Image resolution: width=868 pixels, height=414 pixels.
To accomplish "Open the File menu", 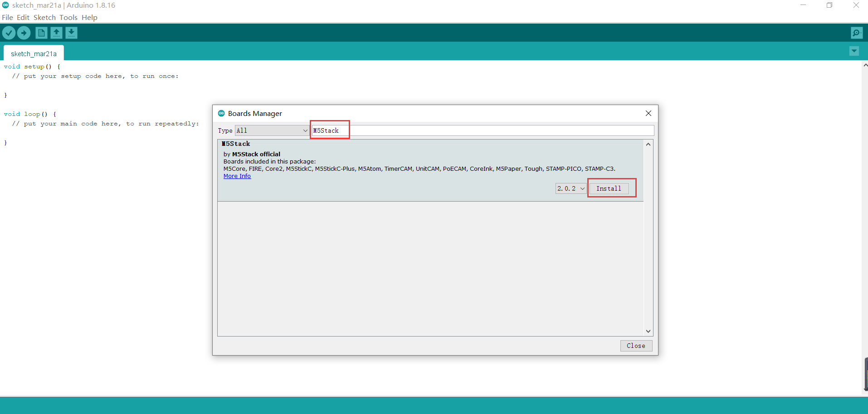I will pos(7,17).
